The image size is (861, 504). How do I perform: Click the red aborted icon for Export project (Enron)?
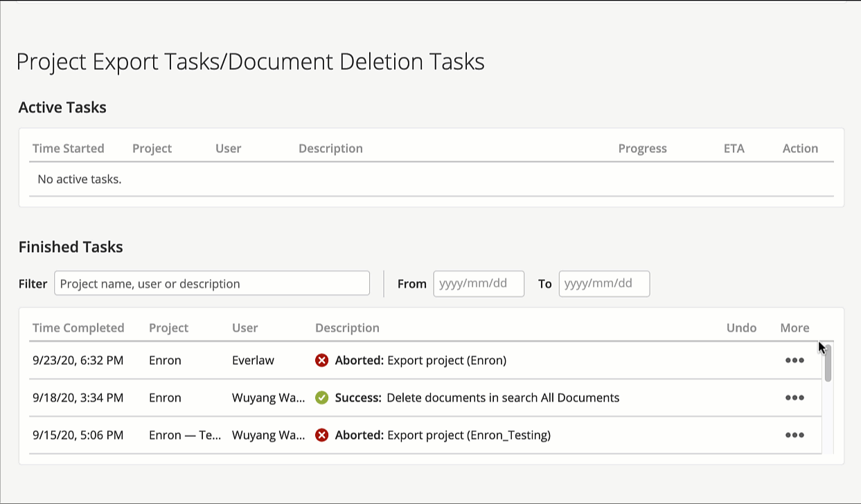pos(321,360)
